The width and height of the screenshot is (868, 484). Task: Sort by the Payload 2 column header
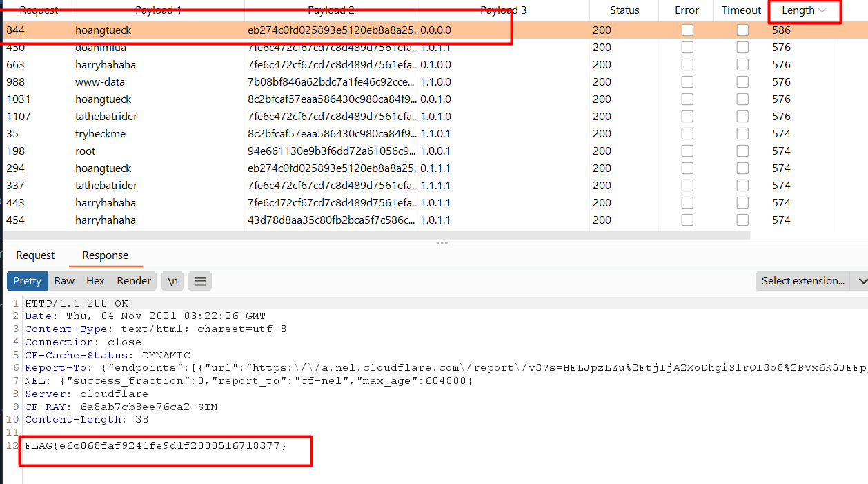click(331, 10)
